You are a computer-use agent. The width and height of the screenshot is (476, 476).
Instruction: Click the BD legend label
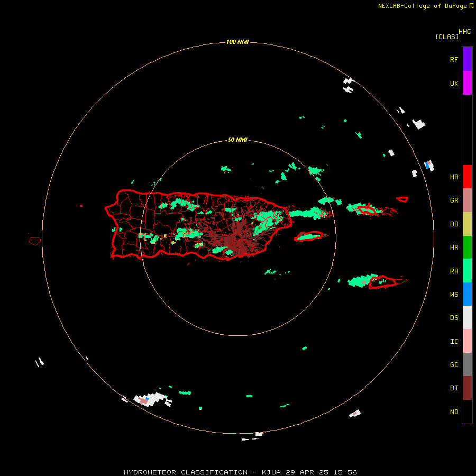point(454,224)
